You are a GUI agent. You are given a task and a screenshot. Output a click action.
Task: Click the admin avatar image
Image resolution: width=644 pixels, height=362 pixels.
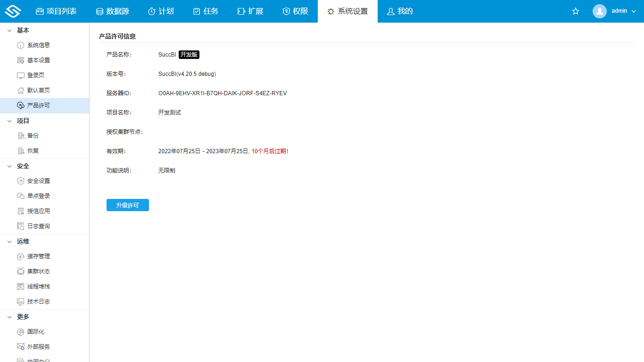[x=600, y=11]
